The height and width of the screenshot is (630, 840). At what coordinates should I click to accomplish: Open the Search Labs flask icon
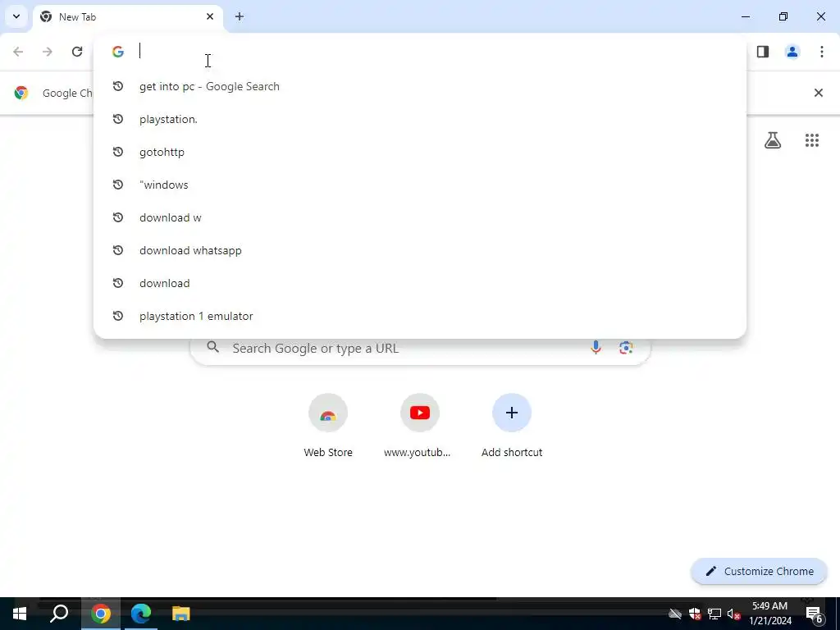773,140
